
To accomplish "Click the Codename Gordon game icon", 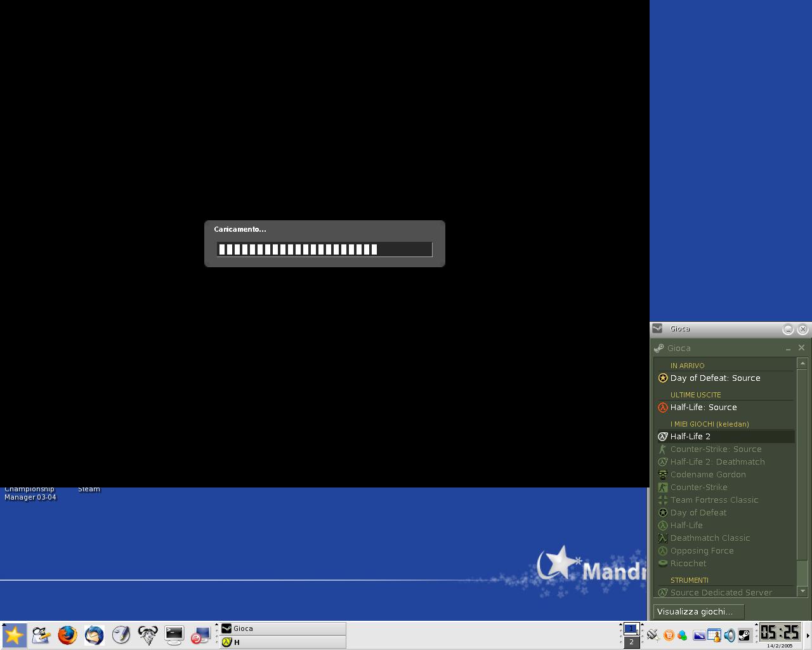I will (663, 474).
